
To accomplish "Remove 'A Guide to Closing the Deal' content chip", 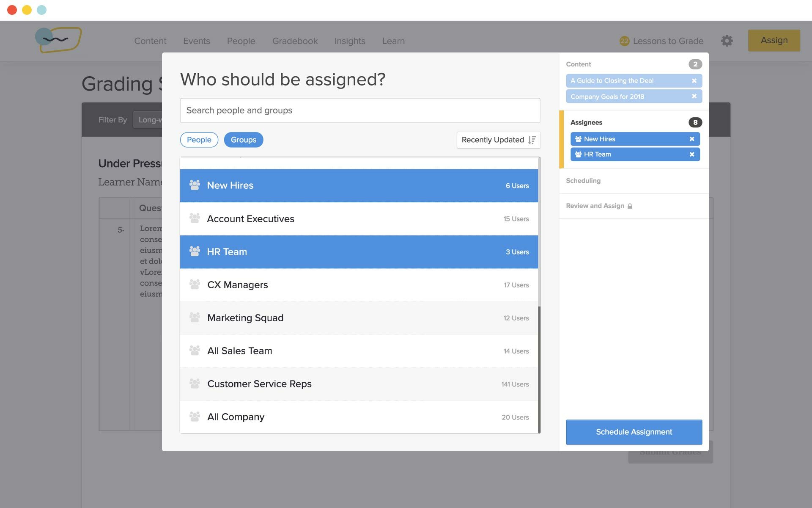I will coord(694,80).
